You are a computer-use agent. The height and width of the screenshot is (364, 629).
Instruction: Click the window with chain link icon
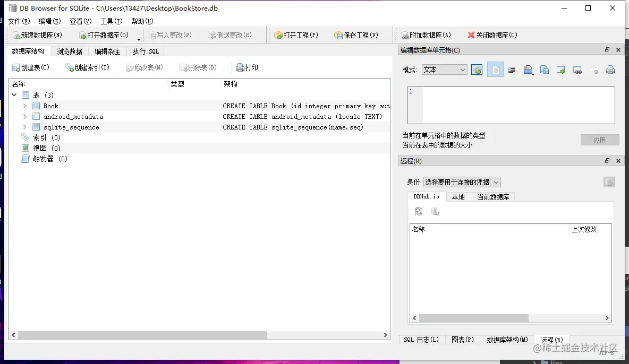(577, 70)
